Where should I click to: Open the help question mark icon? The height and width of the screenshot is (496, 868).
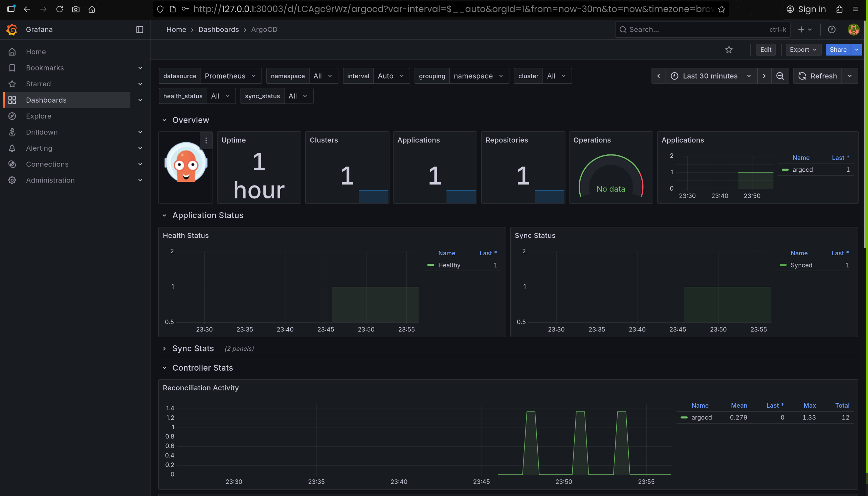click(x=831, y=30)
